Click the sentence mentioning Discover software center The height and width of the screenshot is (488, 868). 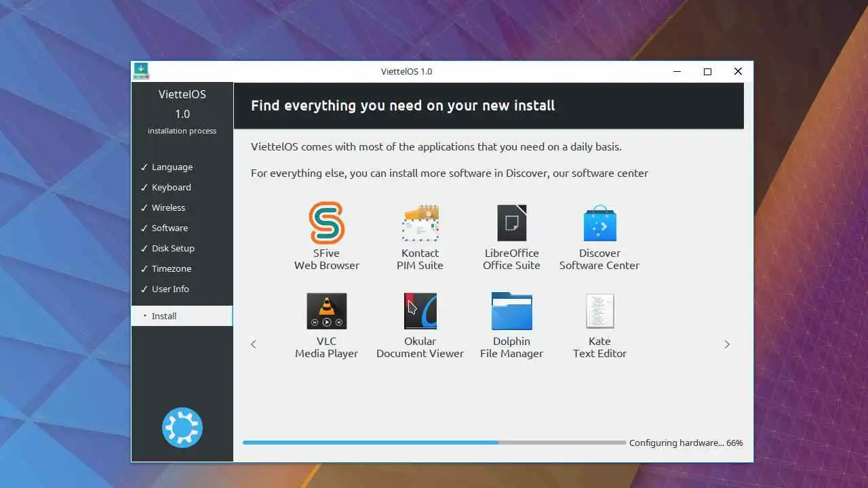pos(450,173)
